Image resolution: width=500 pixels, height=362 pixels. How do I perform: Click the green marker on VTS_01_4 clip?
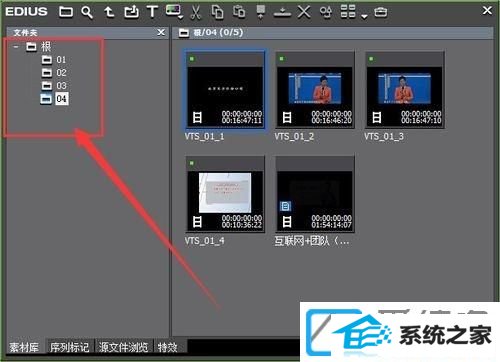(x=192, y=163)
